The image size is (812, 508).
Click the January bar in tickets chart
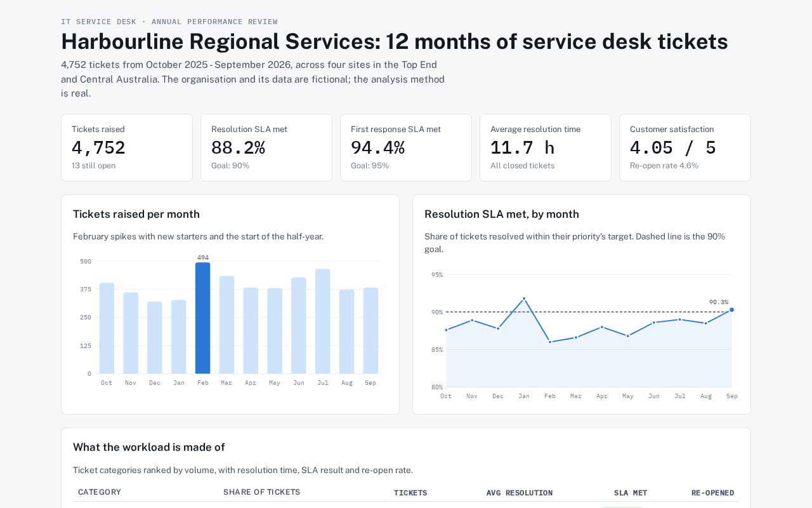pyautogui.click(x=179, y=337)
